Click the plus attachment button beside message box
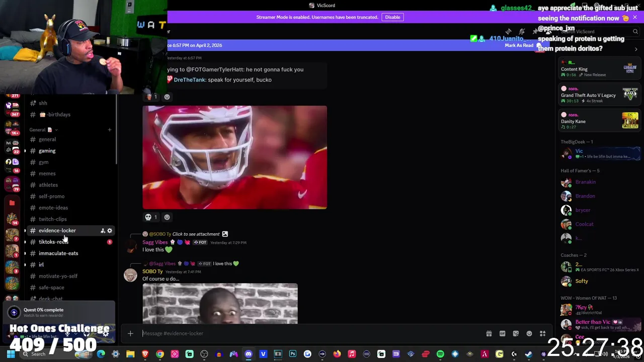This screenshot has height=362, width=644. pyautogui.click(x=130, y=333)
